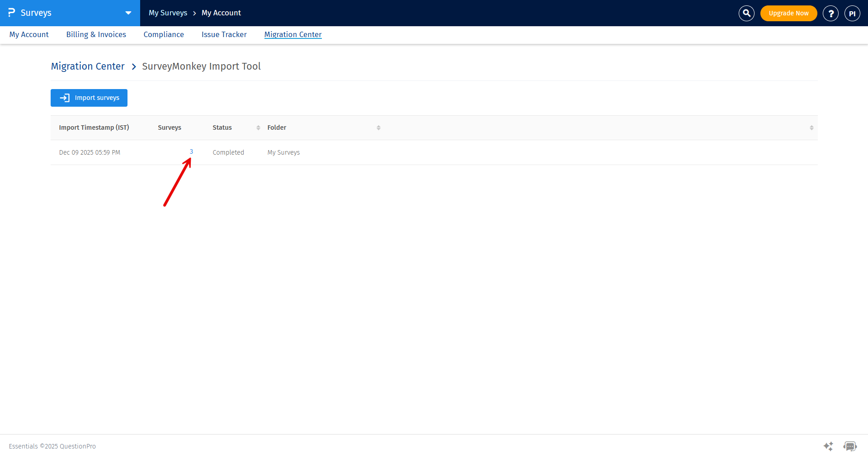Expand the Surveys product dropdown
The image size is (868, 458).
pos(128,13)
